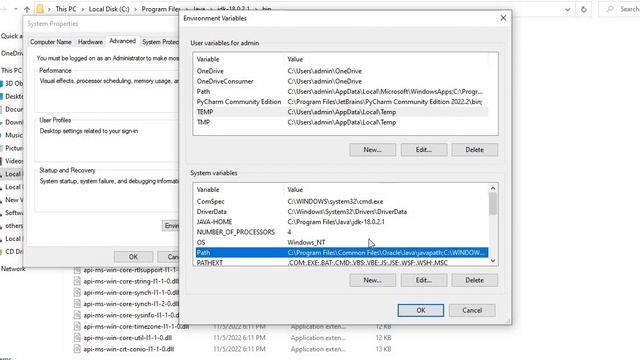Click file icon of api-ms-win-core-util dll
The height and width of the screenshot is (360, 640).
click(77, 338)
